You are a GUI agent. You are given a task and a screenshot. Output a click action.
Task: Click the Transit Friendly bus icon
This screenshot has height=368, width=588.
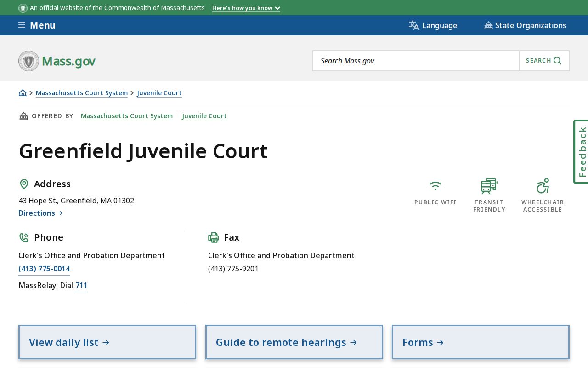(489, 186)
